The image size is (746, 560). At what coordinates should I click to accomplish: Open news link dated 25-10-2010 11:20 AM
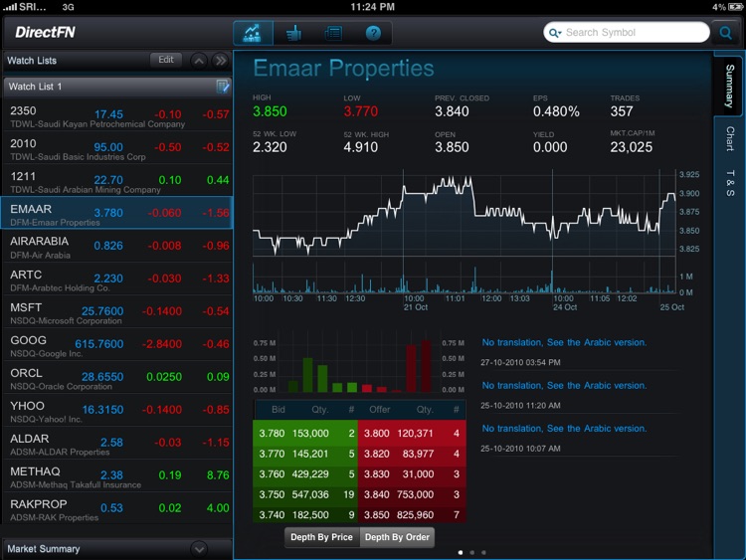(x=564, y=385)
